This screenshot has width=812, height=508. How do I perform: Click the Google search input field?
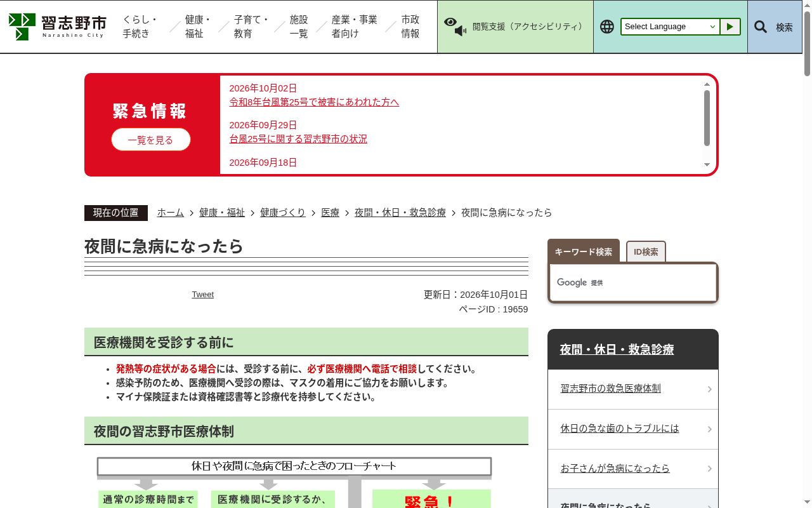[633, 283]
